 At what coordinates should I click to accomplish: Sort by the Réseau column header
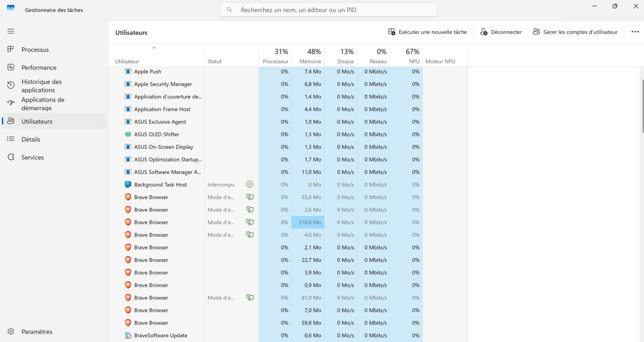(374, 56)
